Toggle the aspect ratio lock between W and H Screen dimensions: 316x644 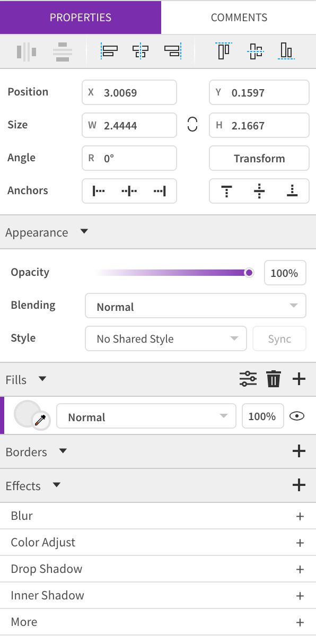(192, 125)
